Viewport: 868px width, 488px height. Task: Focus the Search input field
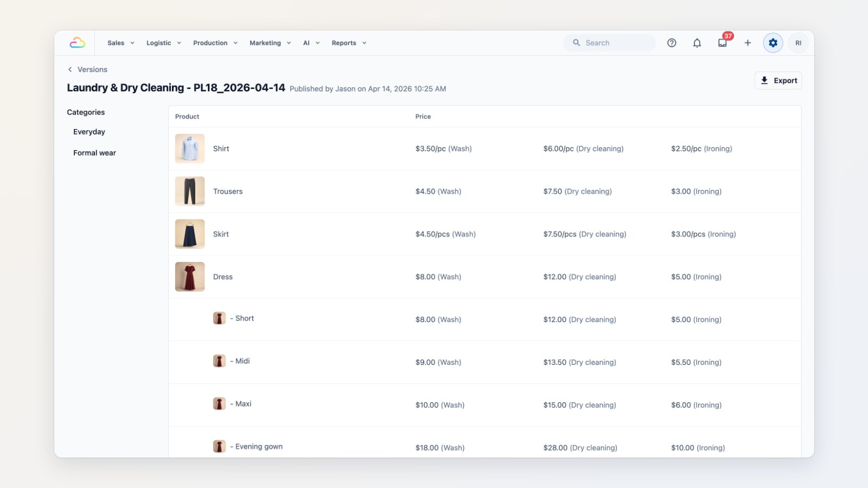609,43
